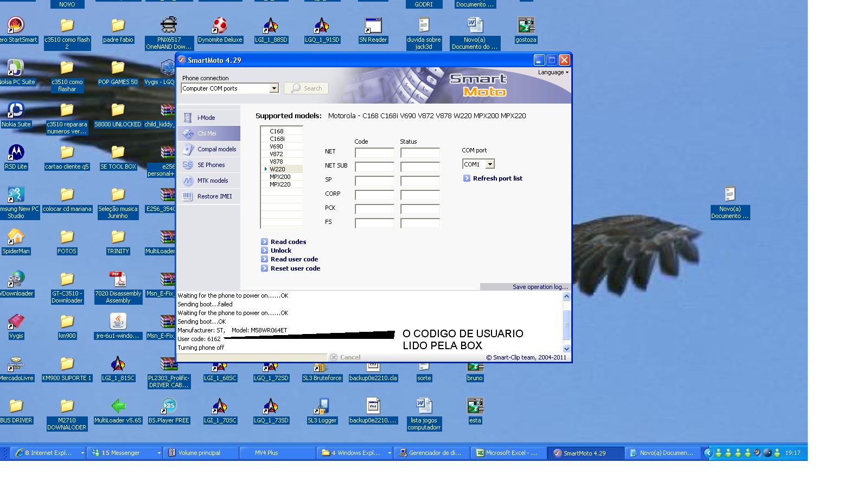
Task: Open the Language menu dropdown
Action: click(x=553, y=72)
